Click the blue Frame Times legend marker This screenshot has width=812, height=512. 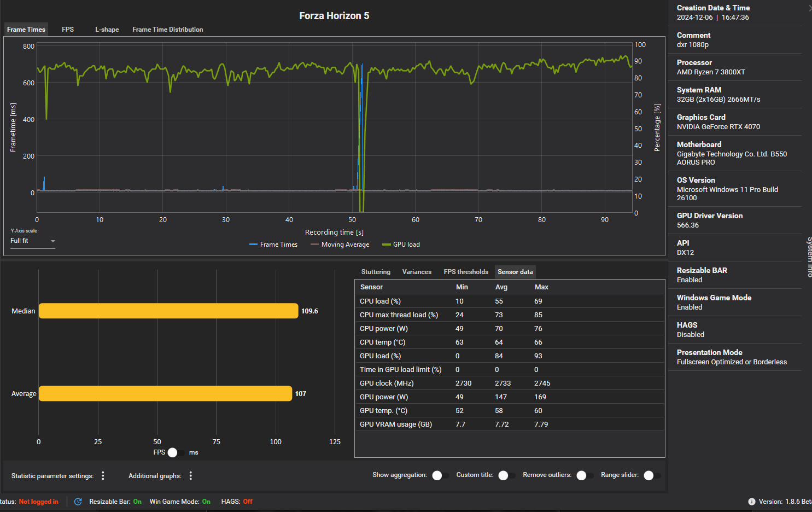tap(253, 245)
